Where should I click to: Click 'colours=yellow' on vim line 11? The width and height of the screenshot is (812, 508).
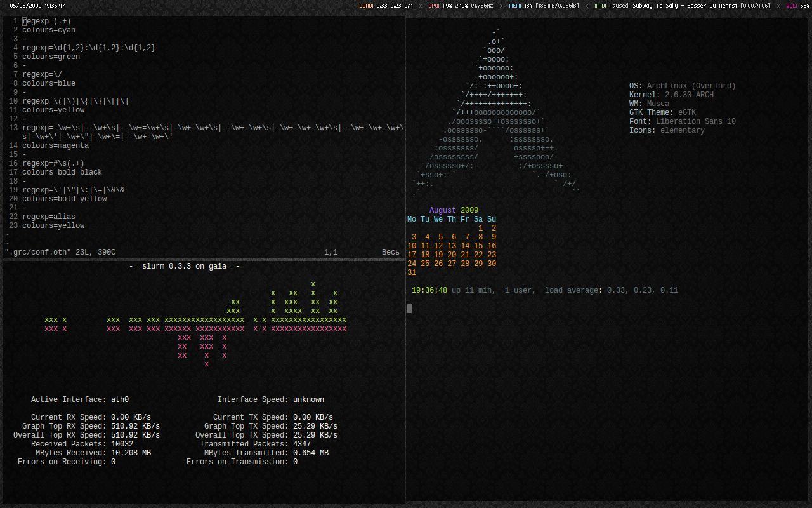pyautogui.click(x=53, y=110)
